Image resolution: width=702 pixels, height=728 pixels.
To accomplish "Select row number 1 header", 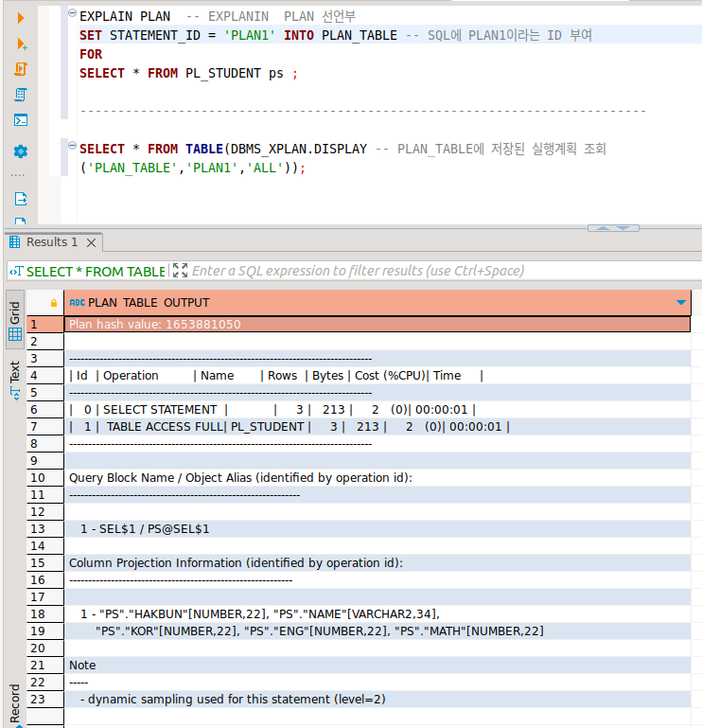I will pyautogui.click(x=45, y=324).
